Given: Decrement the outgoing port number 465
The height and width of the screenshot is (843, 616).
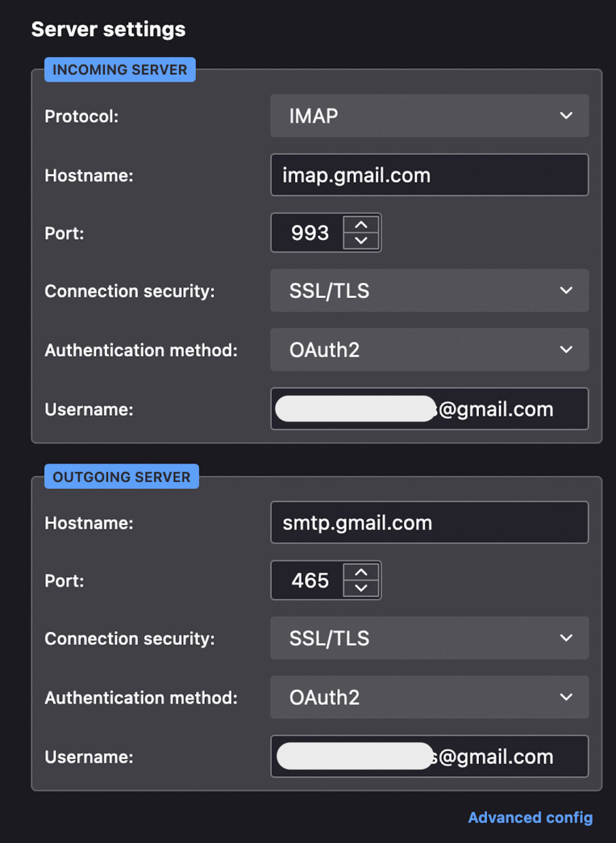Looking at the screenshot, I should point(361,589).
